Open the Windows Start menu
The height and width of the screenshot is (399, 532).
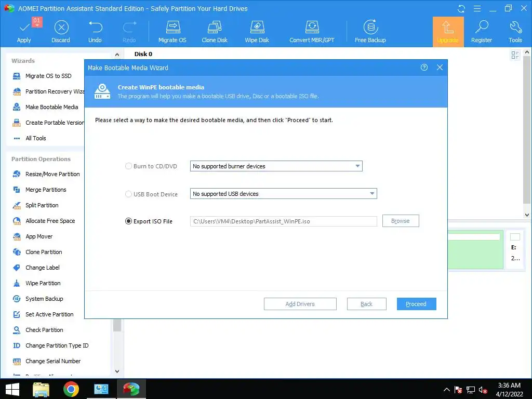(x=12, y=390)
